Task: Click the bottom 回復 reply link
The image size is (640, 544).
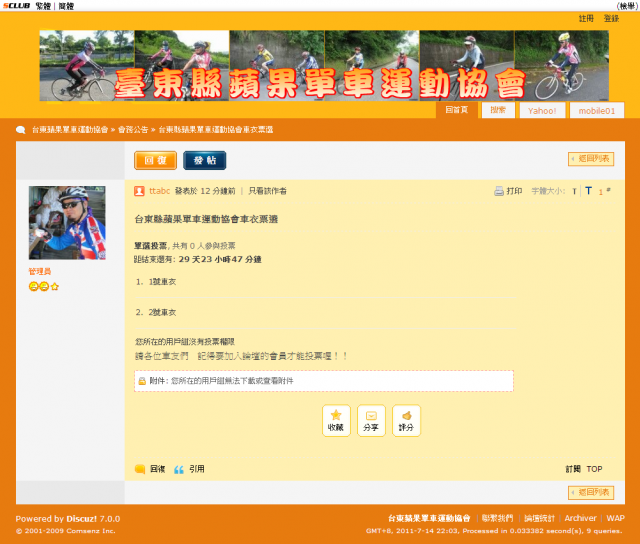Action: pyautogui.click(x=158, y=469)
